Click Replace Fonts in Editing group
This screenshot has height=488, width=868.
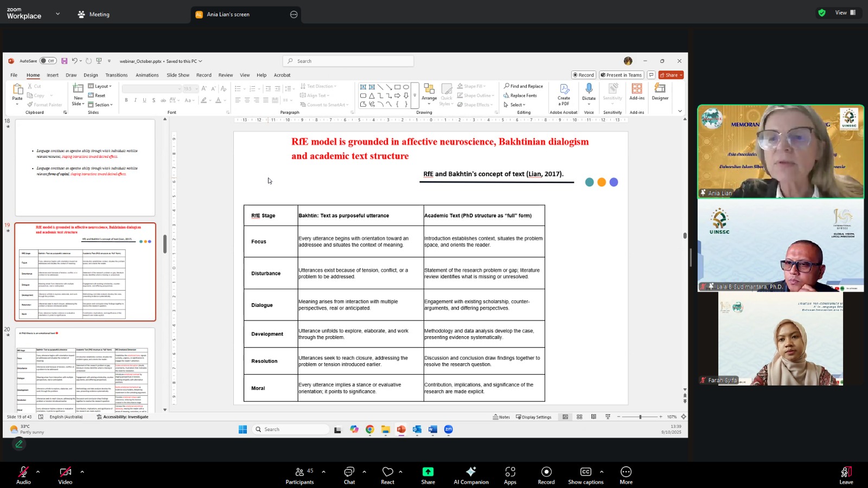tap(520, 95)
